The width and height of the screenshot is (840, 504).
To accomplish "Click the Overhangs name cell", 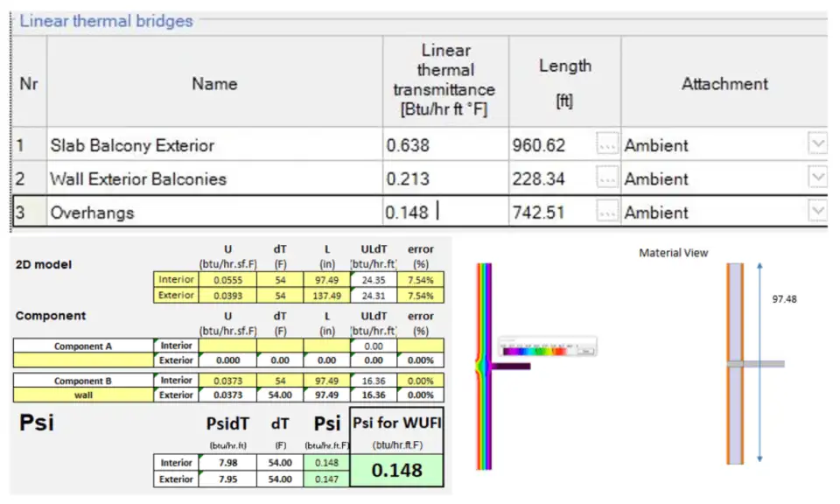I will (214, 213).
